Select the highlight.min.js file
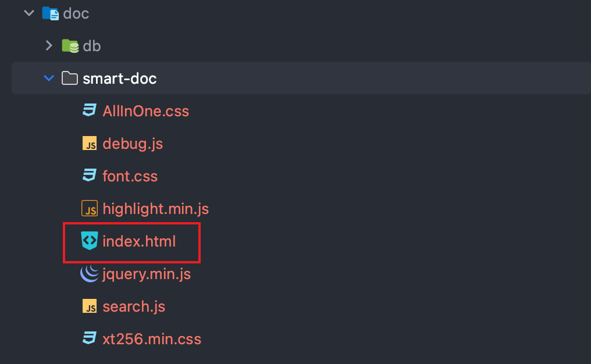This screenshot has height=364, width=591. coord(155,208)
